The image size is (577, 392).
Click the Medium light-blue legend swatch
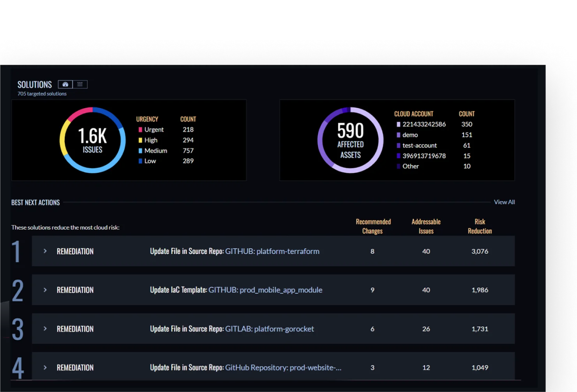140,151
